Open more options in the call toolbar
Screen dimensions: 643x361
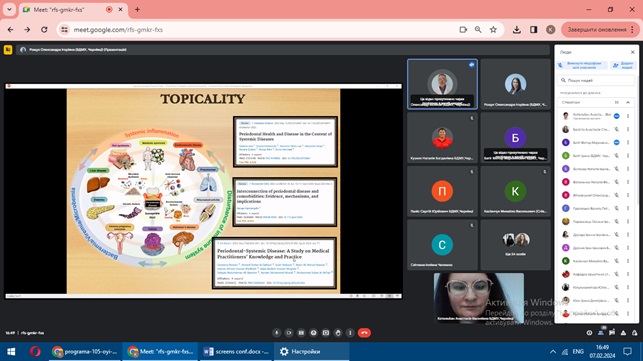(350, 333)
